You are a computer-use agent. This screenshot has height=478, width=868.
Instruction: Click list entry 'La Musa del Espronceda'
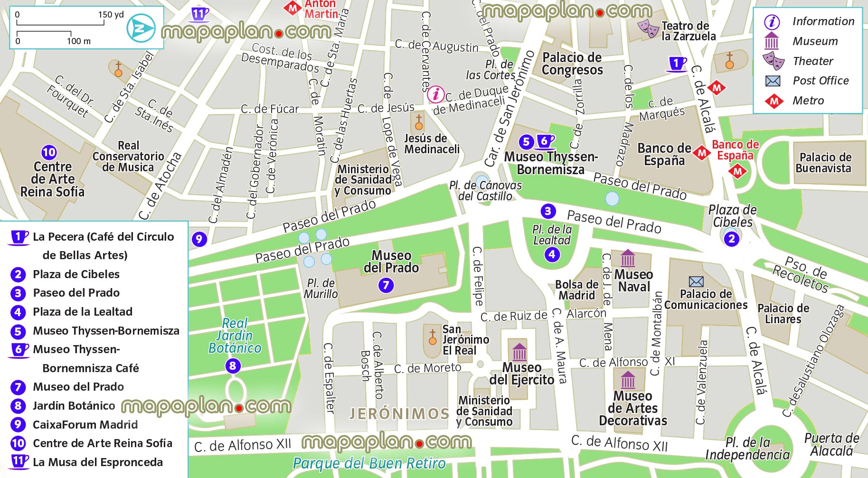coord(98,462)
